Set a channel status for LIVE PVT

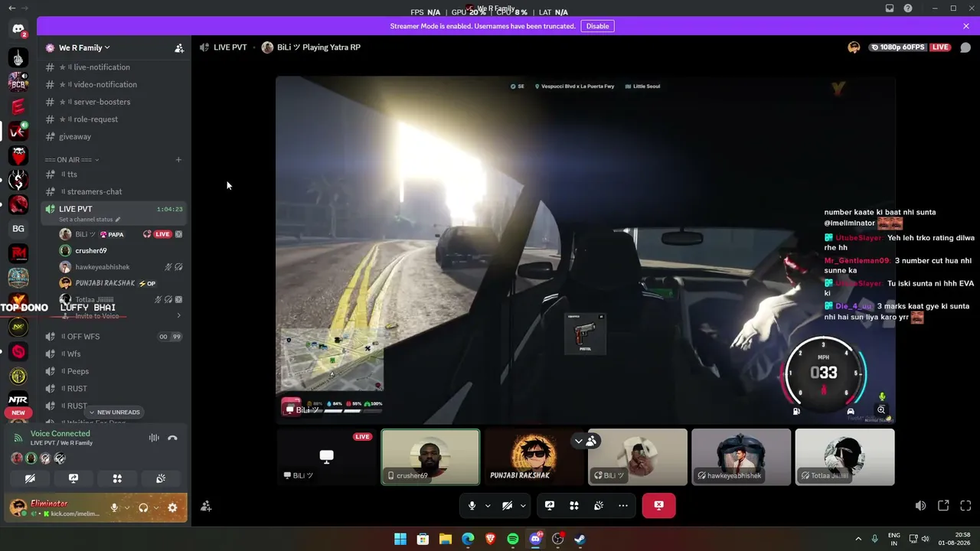click(x=90, y=220)
